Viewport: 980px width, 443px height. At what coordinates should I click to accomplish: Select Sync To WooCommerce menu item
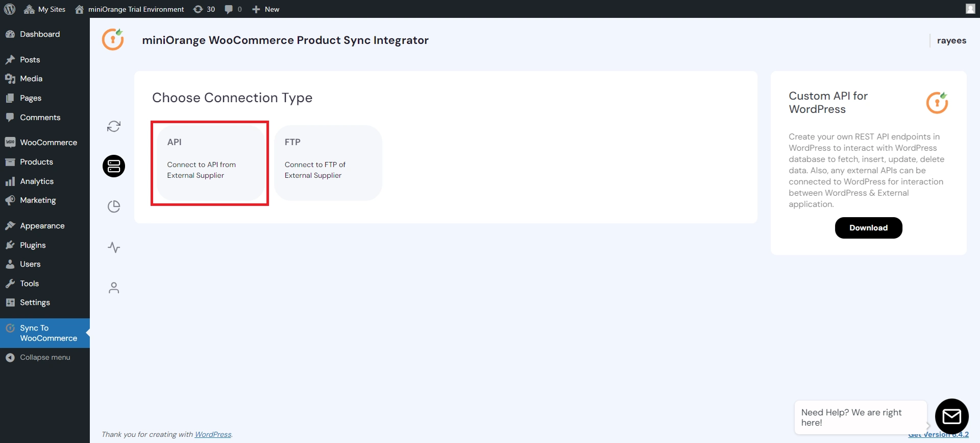point(45,333)
